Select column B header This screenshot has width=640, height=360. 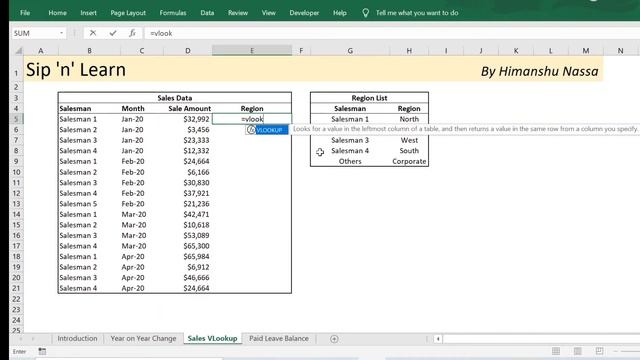coord(89,51)
